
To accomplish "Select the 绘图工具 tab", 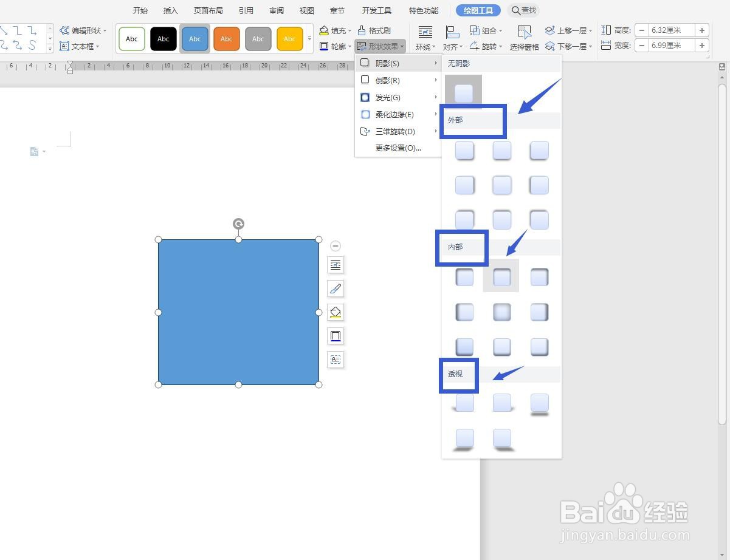I will (x=478, y=10).
